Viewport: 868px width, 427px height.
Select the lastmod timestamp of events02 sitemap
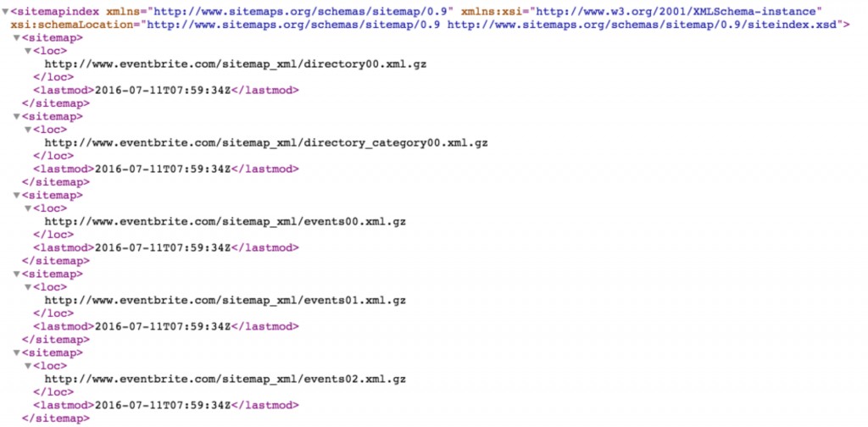tap(163, 406)
